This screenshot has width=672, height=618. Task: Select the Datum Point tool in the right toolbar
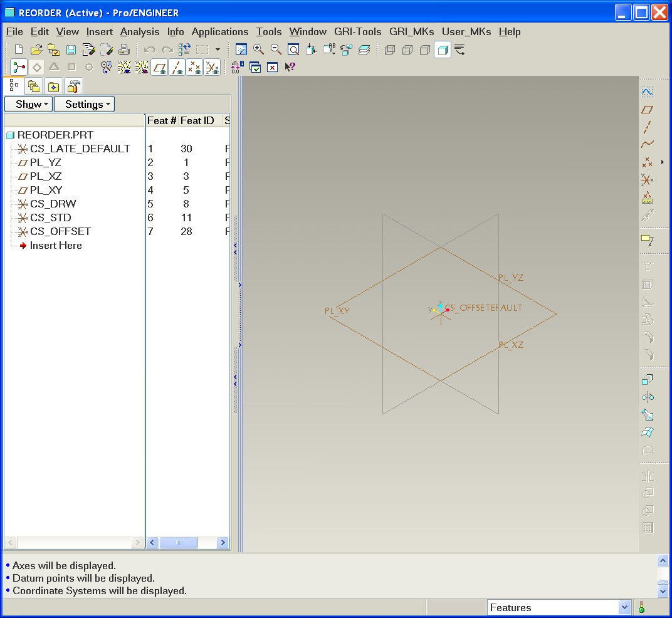click(x=648, y=162)
